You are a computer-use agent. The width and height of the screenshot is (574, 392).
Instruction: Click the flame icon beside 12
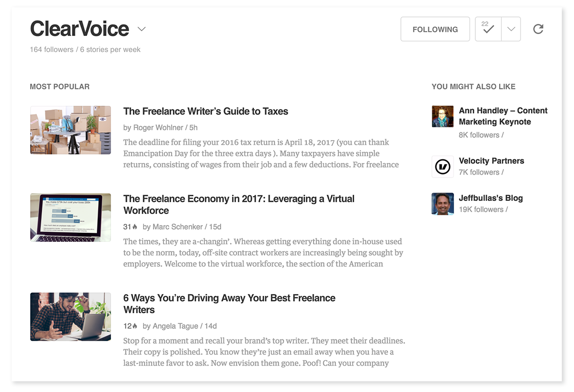click(x=135, y=326)
